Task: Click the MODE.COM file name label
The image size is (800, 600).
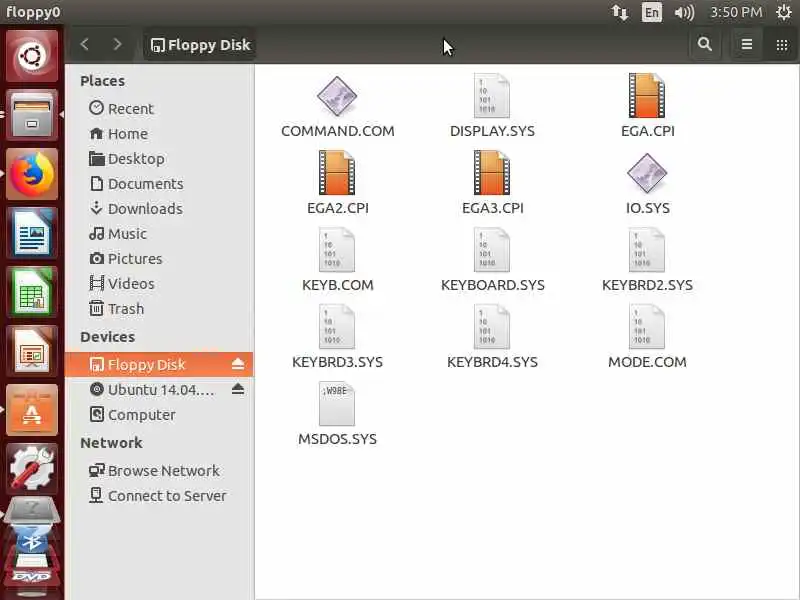Action: (x=647, y=362)
